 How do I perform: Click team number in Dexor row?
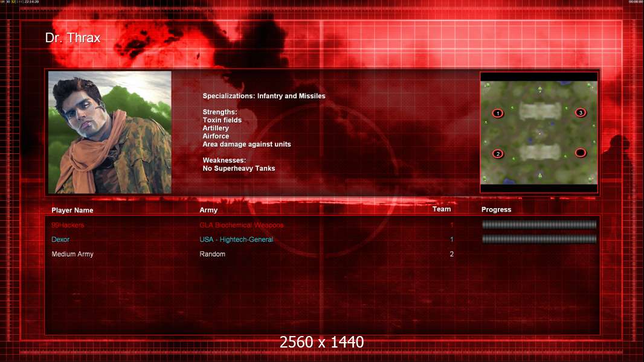pos(451,240)
